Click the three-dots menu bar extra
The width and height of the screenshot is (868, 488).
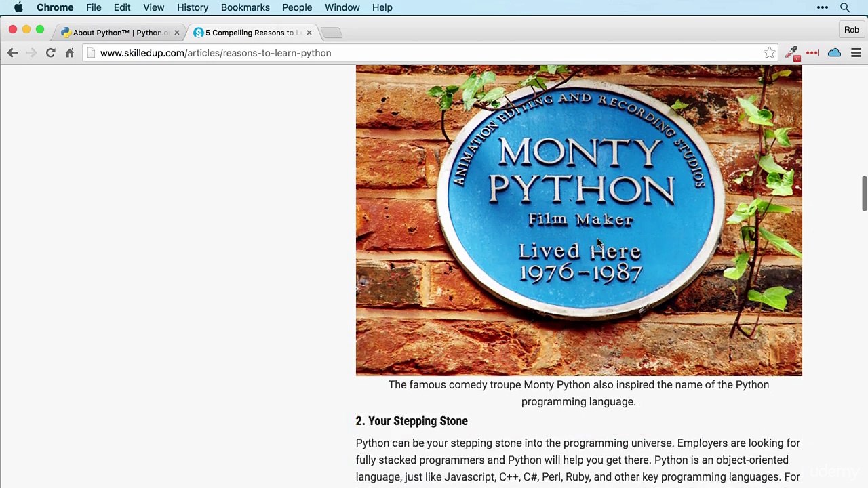click(823, 7)
